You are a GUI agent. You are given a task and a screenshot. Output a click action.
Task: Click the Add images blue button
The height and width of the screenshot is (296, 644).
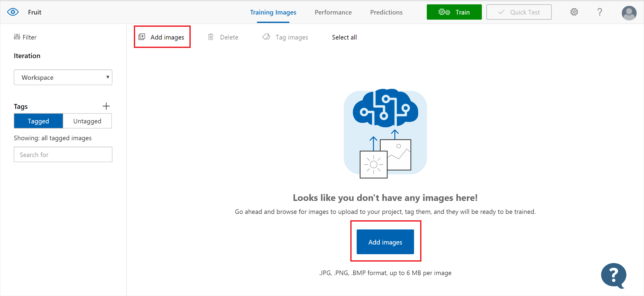pos(385,242)
